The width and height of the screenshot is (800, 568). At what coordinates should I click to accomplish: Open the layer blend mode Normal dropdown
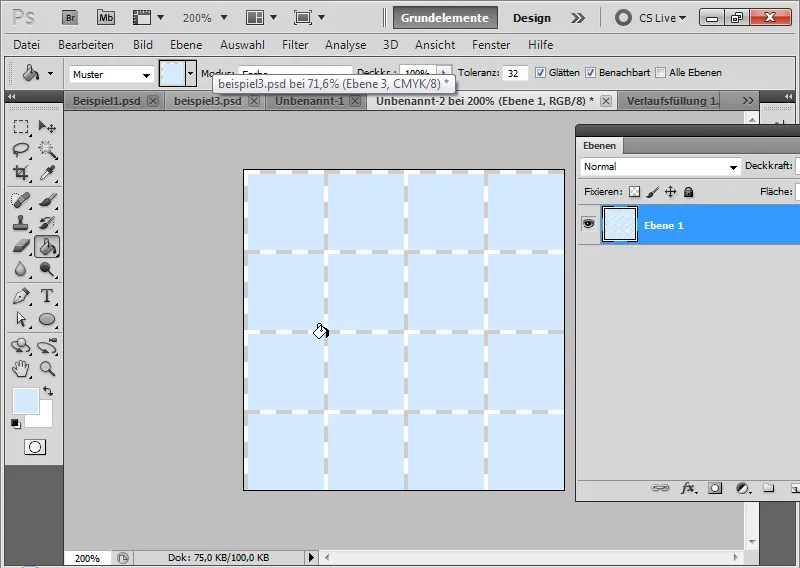pos(660,167)
